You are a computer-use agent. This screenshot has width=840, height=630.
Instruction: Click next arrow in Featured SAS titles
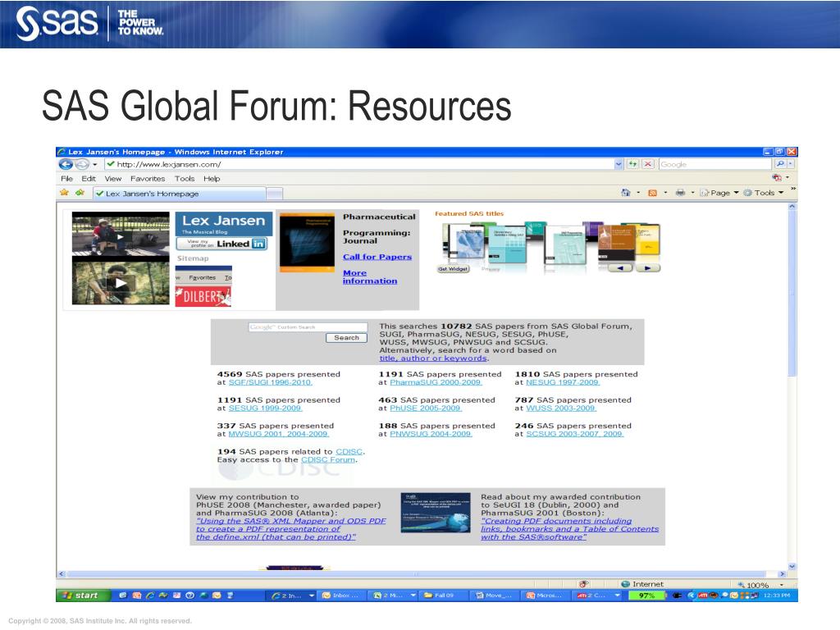coord(648,268)
